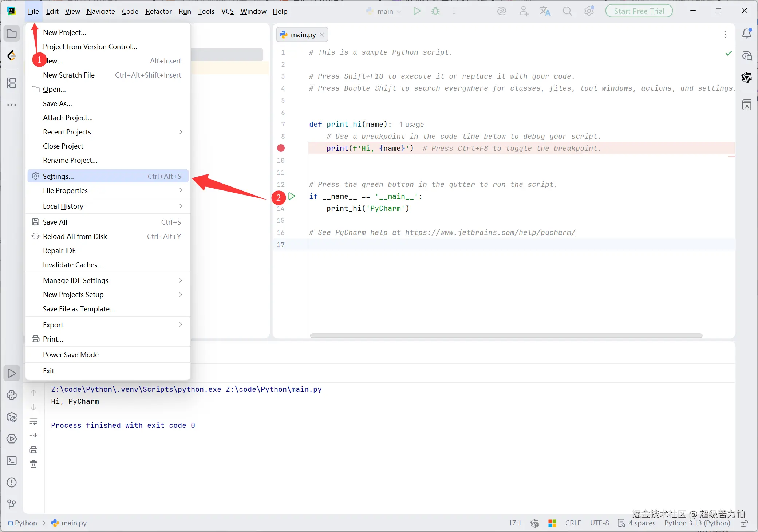
Task: Clear console output with trash icon
Action: (x=33, y=464)
